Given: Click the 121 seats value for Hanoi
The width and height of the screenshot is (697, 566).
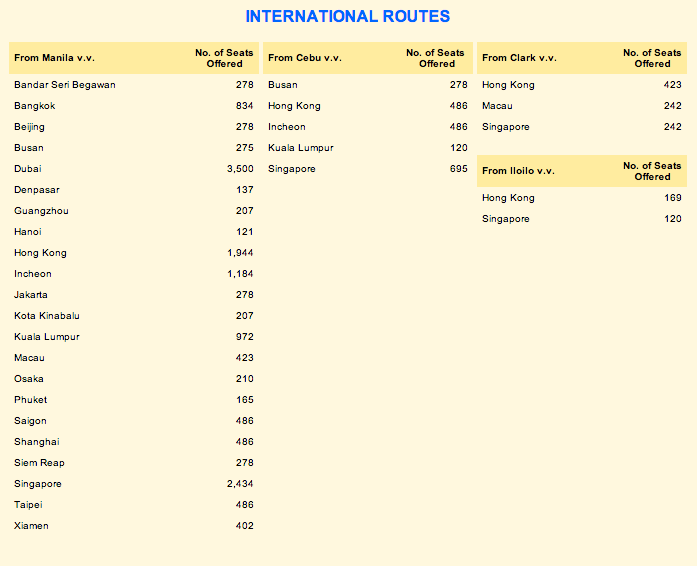Looking at the screenshot, I should [x=244, y=232].
